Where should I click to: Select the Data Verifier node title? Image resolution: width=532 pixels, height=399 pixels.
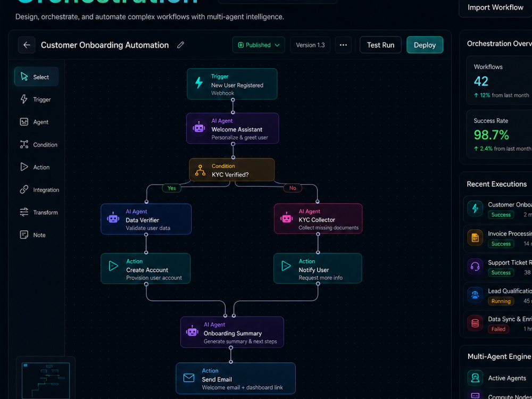click(x=142, y=220)
